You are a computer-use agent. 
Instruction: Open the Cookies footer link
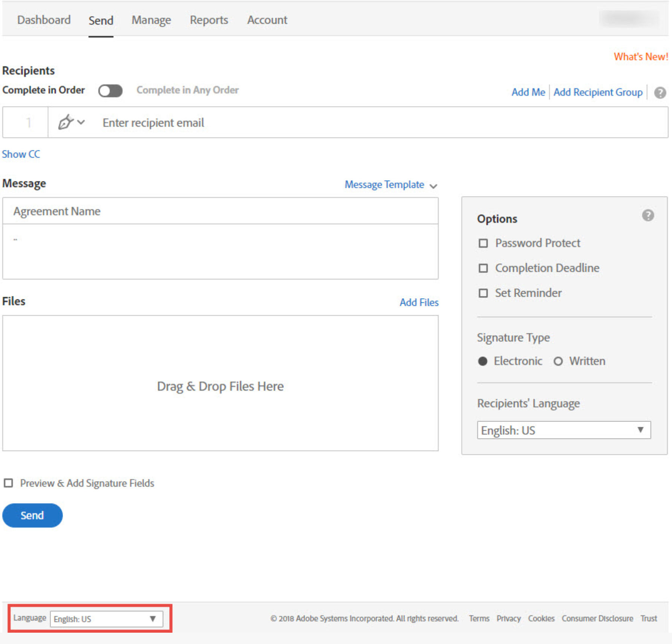(x=541, y=618)
